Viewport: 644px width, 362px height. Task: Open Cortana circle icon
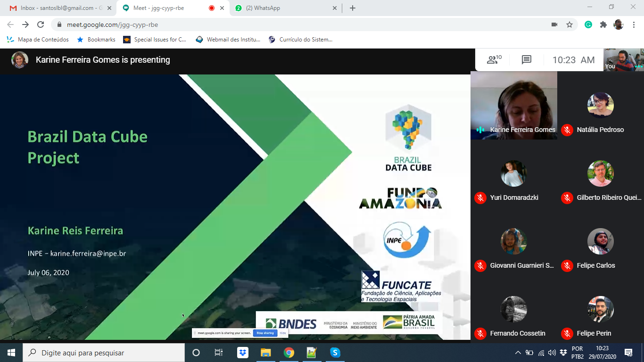[196, 353]
